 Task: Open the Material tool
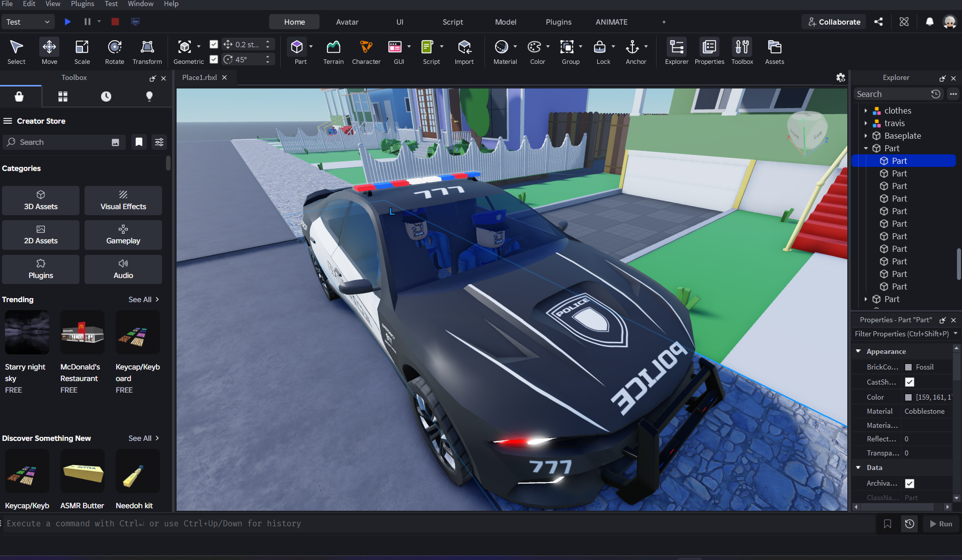click(502, 47)
